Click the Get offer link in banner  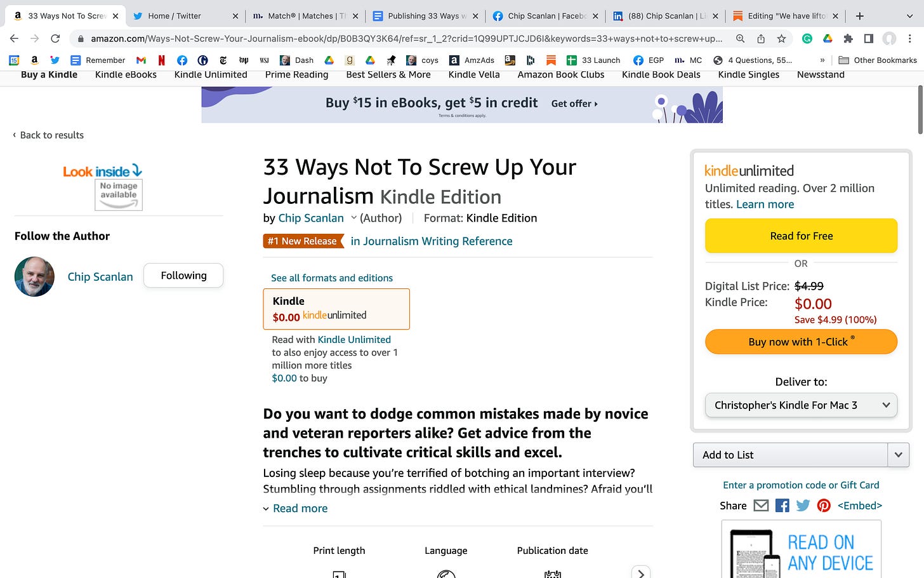[x=574, y=104]
